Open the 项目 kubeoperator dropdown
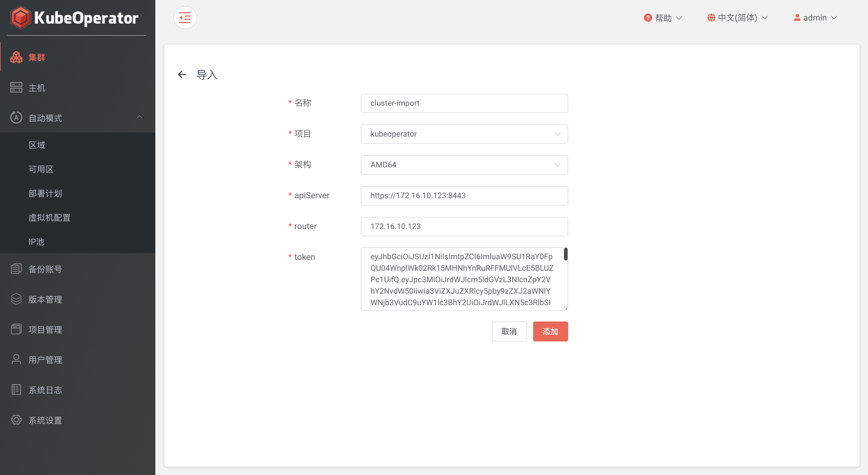Screen dimensions: 868x475 (464, 134)
